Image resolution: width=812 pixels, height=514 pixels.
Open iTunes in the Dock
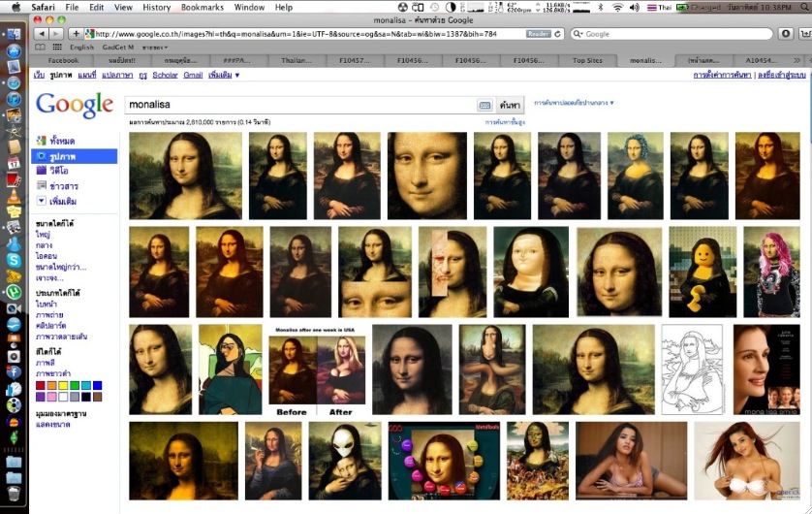click(14, 99)
